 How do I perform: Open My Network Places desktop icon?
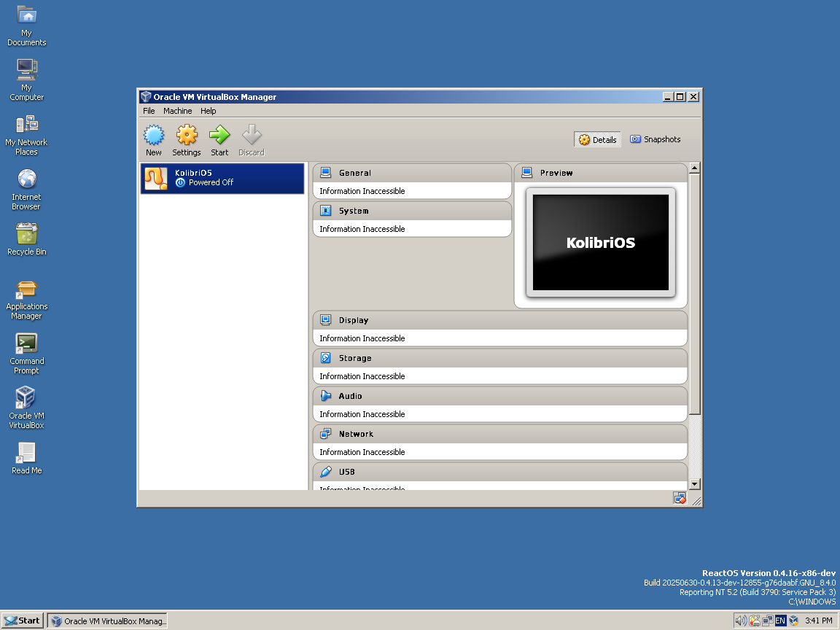click(26, 135)
